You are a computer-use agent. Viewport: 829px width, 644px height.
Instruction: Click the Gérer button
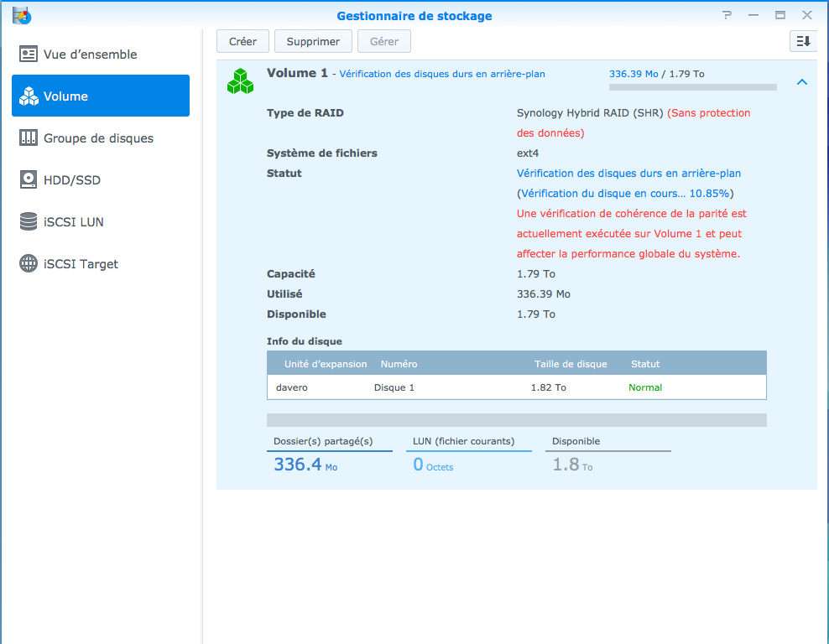(383, 41)
